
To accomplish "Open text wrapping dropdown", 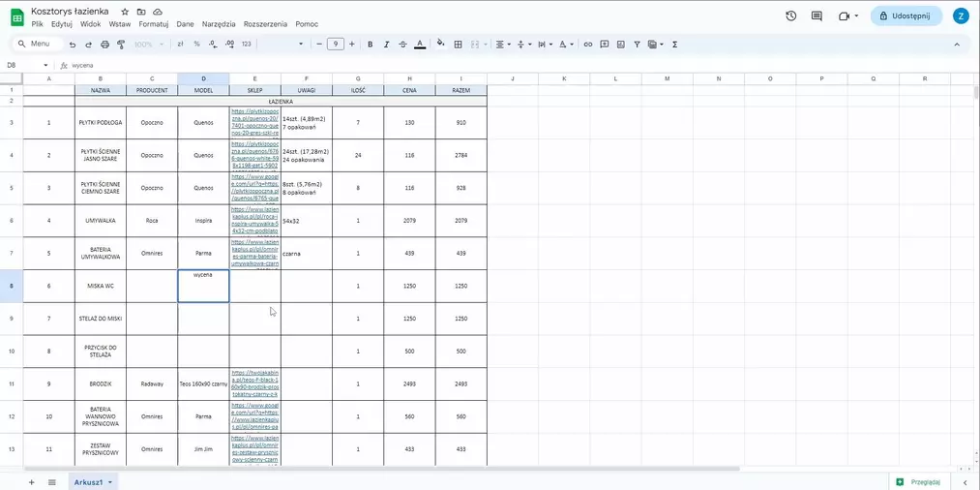I will (545, 45).
